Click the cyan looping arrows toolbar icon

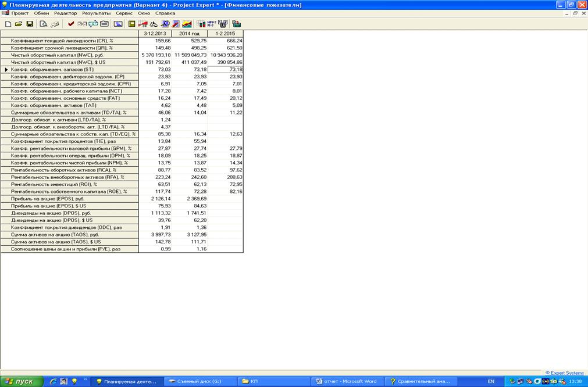coord(93,24)
